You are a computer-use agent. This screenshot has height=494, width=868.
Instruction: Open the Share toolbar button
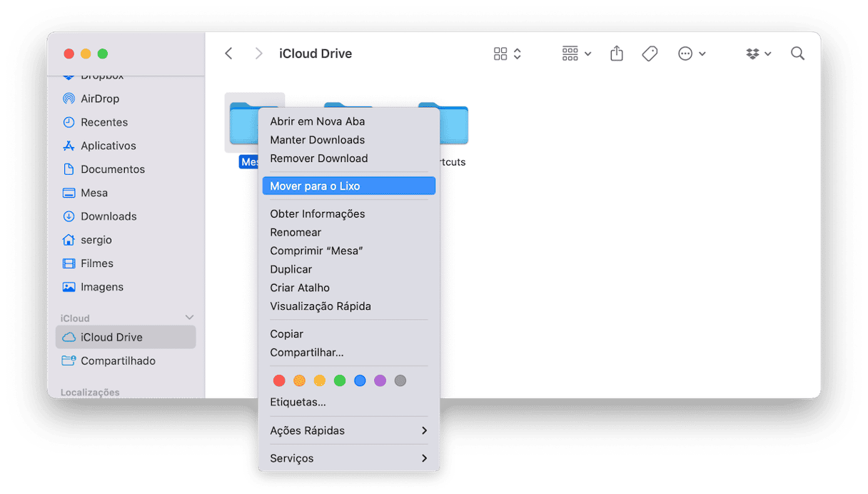point(617,54)
